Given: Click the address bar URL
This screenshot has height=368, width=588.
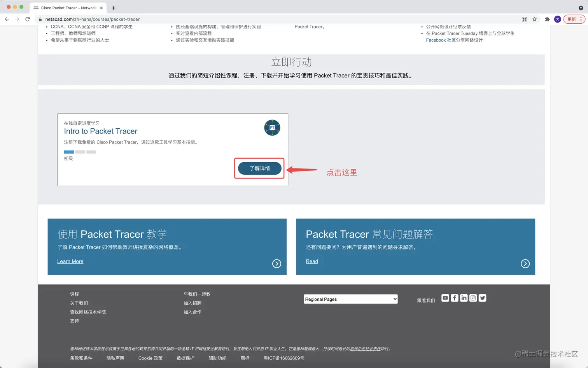Looking at the screenshot, I should point(92,19).
